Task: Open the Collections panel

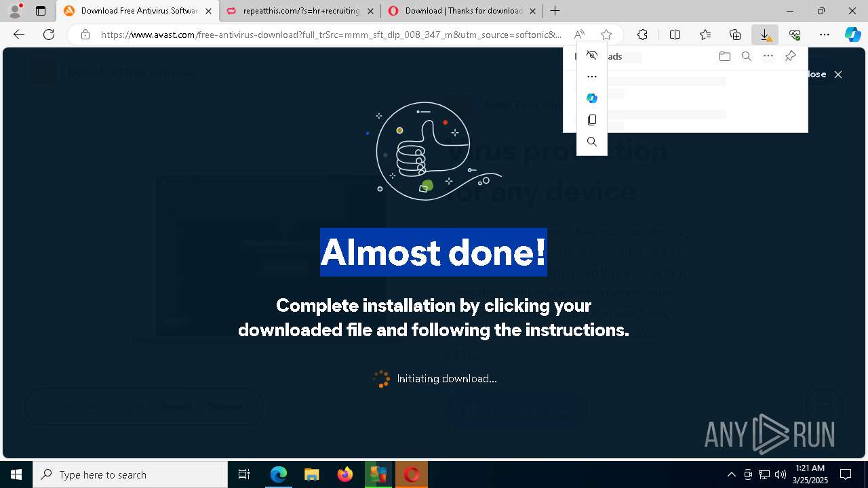Action: (x=735, y=35)
